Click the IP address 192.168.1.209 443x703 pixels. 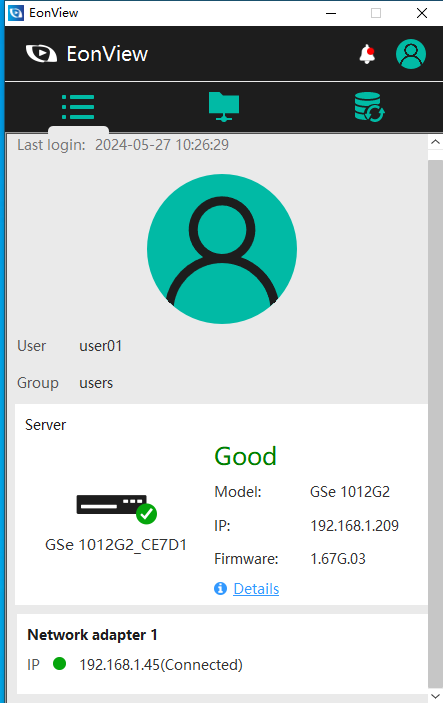click(x=354, y=525)
